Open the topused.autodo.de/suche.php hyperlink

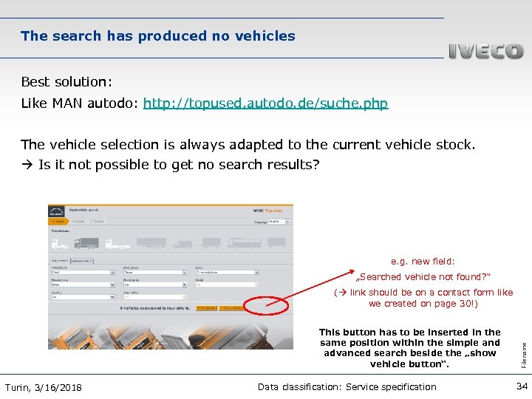pyautogui.click(x=265, y=103)
